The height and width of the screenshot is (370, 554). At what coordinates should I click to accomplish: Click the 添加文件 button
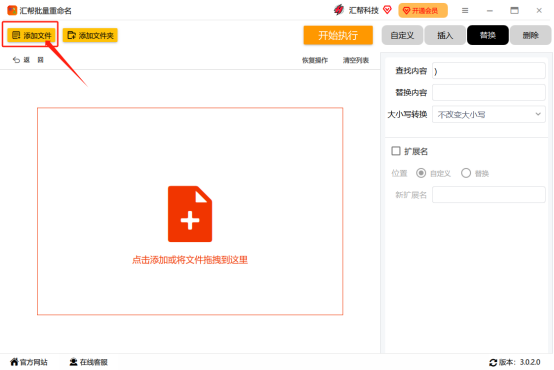click(x=31, y=35)
